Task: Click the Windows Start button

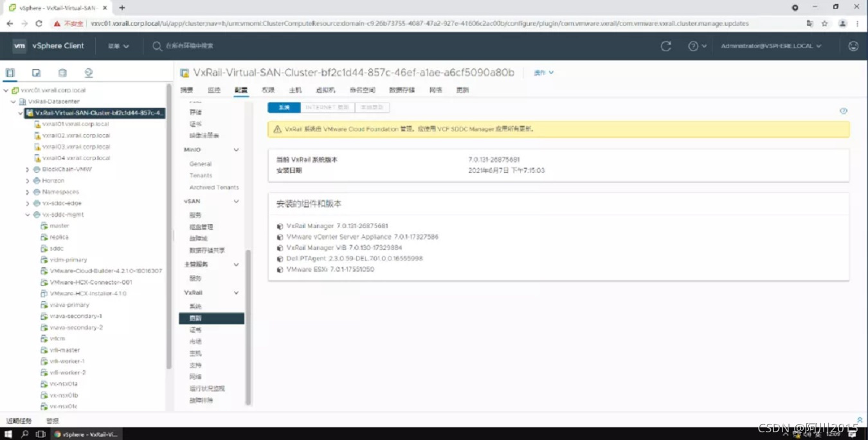Action: (x=8, y=434)
